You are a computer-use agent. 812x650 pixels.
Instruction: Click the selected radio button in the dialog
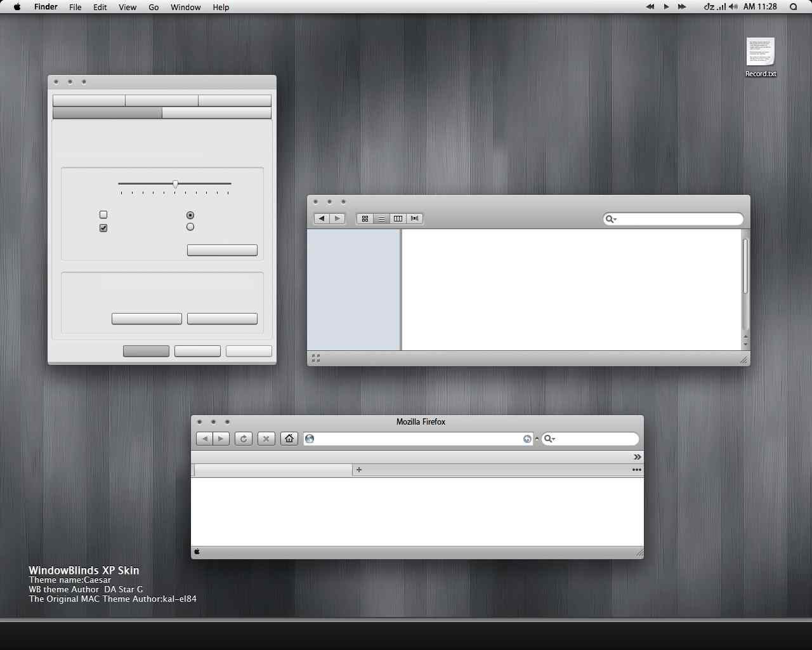[x=190, y=215]
